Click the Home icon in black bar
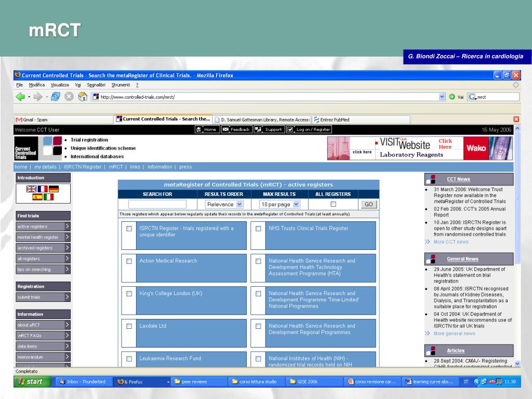The height and width of the screenshot is (399, 532). [199, 129]
